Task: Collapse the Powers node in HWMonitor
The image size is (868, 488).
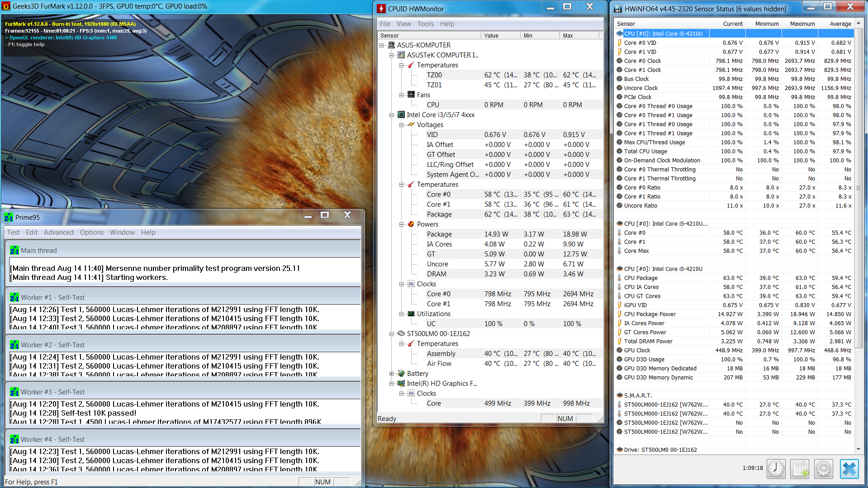Action: tap(402, 224)
